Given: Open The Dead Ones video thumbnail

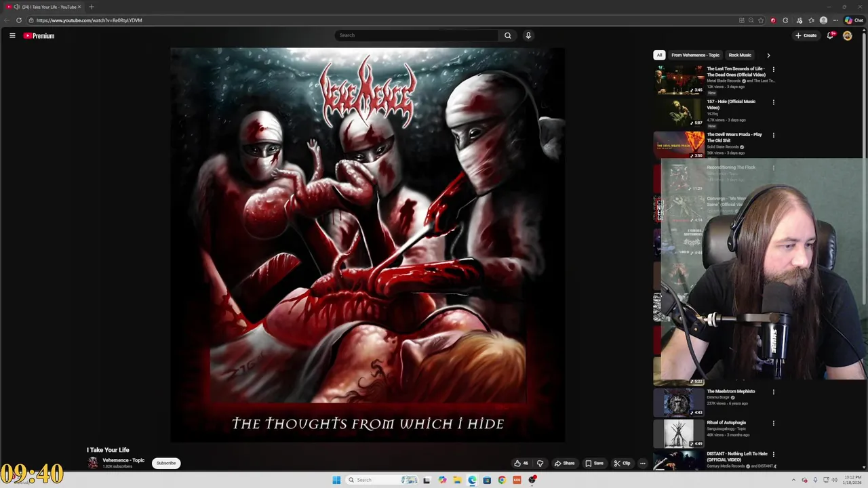Looking at the screenshot, I should click(679, 79).
